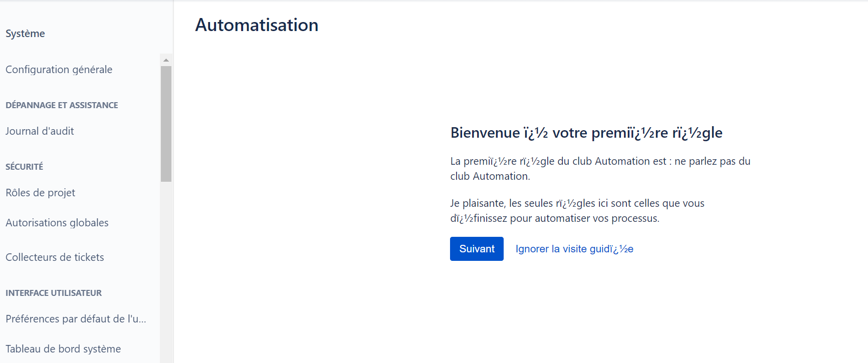Click the 'Je plaisante' paragraph text
The width and height of the screenshot is (868, 363).
pos(577,211)
